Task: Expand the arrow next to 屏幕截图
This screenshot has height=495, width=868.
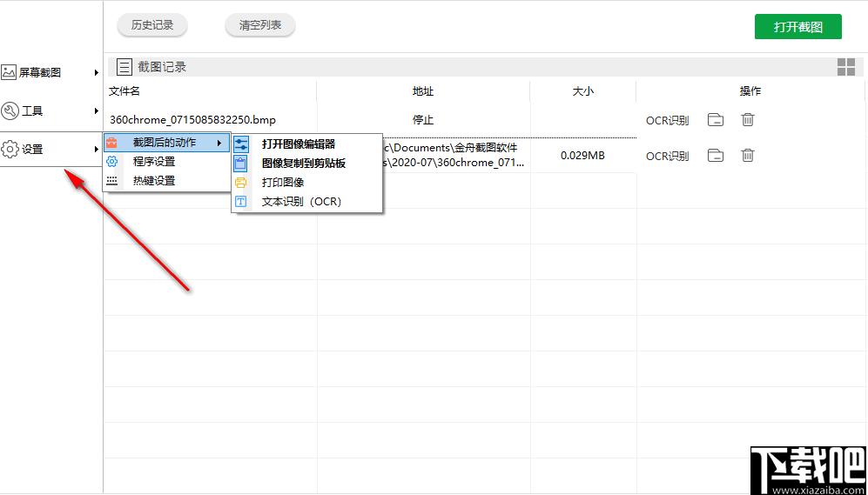Action: [97, 72]
